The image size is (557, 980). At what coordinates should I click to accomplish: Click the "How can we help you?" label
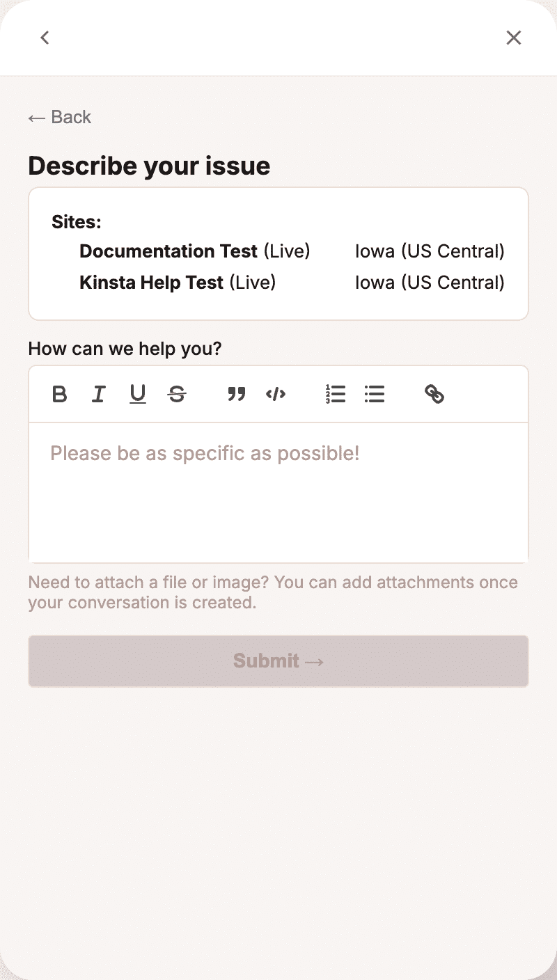pos(125,349)
